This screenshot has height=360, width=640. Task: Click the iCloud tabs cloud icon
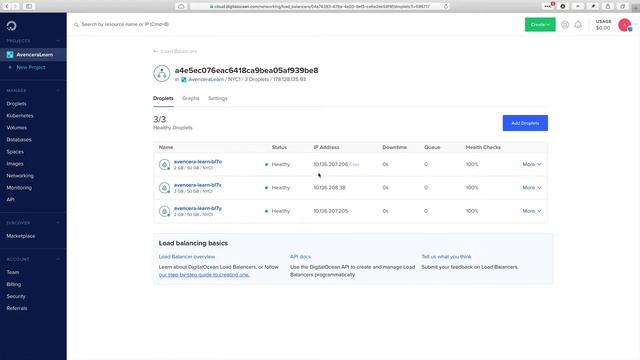[181, 7]
